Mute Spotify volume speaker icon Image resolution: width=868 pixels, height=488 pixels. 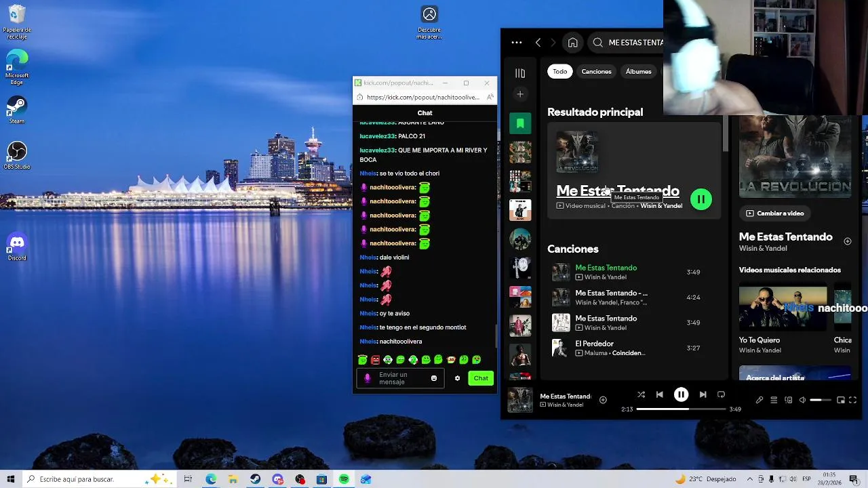802,401
